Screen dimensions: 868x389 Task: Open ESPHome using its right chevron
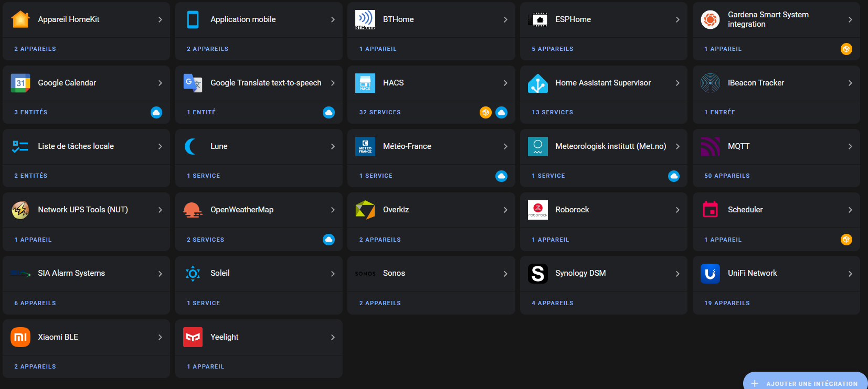[678, 19]
